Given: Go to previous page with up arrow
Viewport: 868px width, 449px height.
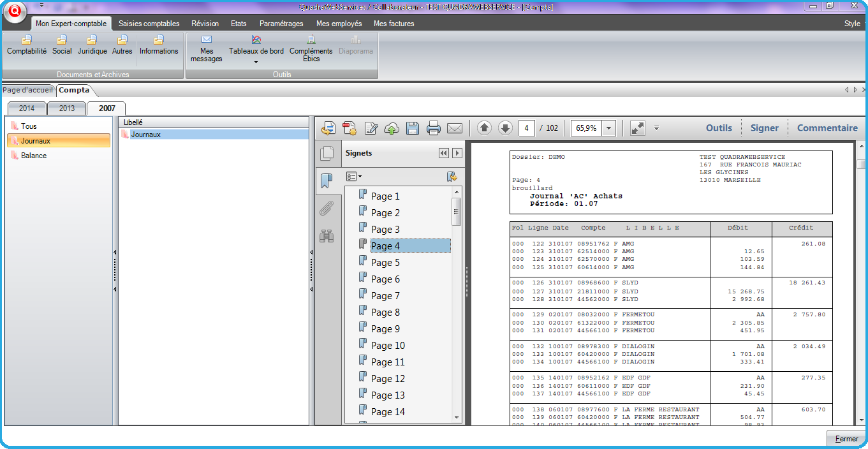Looking at the screenshot, I should [x=484, y=128].
